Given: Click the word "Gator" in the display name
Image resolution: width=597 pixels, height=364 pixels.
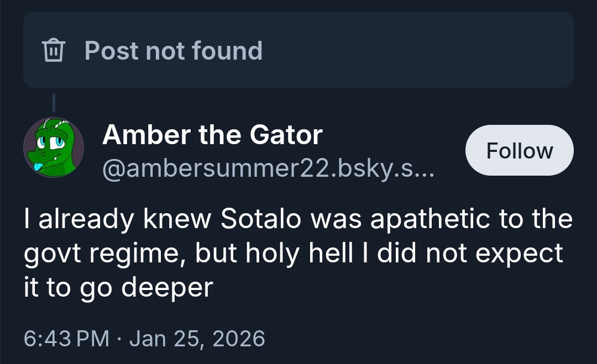Looking at the screenshot, I should pyautogui.click(x=286, y=135).
